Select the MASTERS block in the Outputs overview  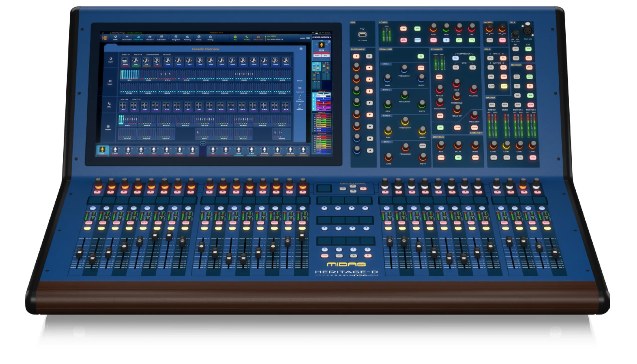282,134
